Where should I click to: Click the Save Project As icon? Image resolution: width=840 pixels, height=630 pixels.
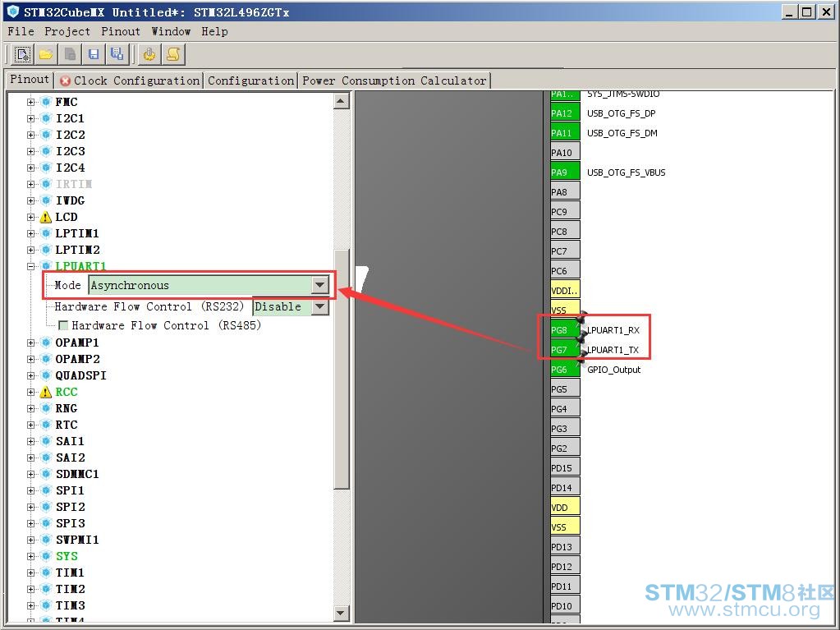(117, 54)
